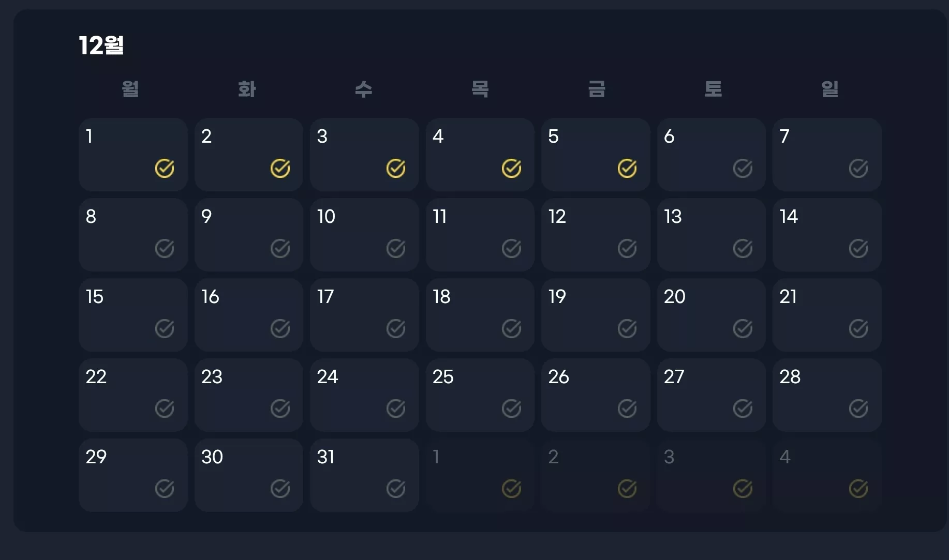This screenshot has width=949, height=560.
Task: Click the check icon on day 18
Action: click(x=511, y=328)
